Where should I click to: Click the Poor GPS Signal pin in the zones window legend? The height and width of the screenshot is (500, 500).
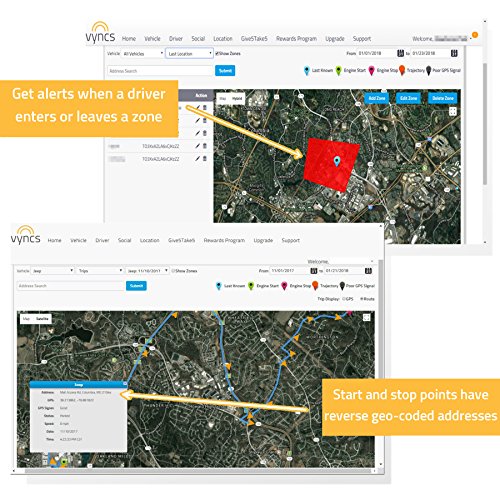(x=429, y=70)
